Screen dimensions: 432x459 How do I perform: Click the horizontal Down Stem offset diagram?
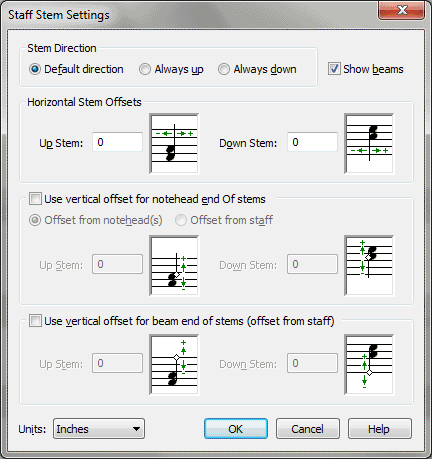click(x=369, y=144)
